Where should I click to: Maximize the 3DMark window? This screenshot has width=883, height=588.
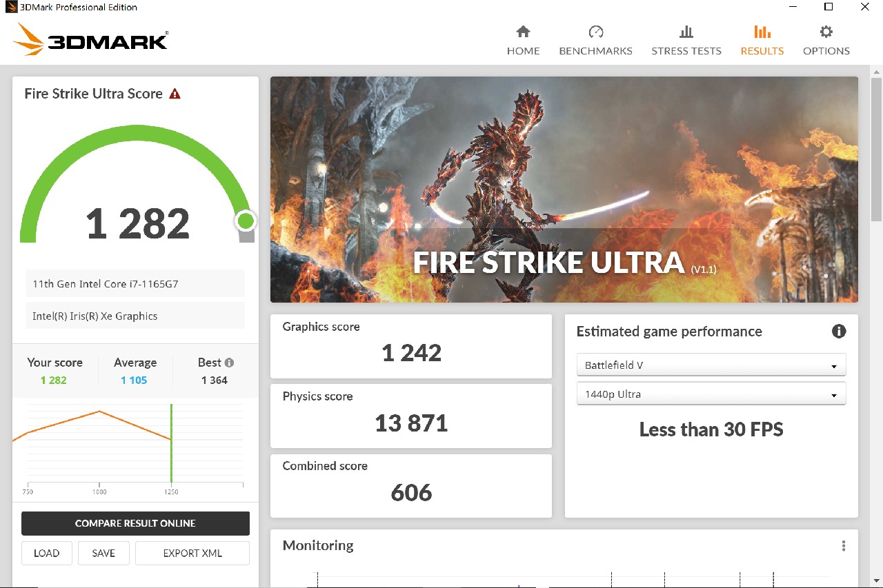point(829,7)
